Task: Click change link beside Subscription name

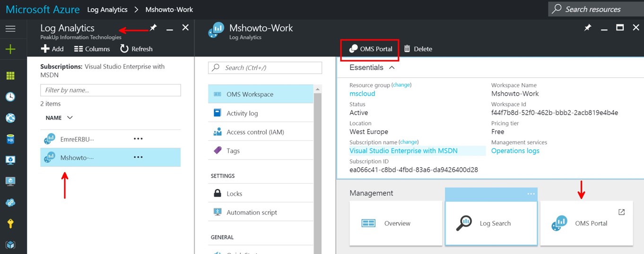Action: click(x=409, y=142)
